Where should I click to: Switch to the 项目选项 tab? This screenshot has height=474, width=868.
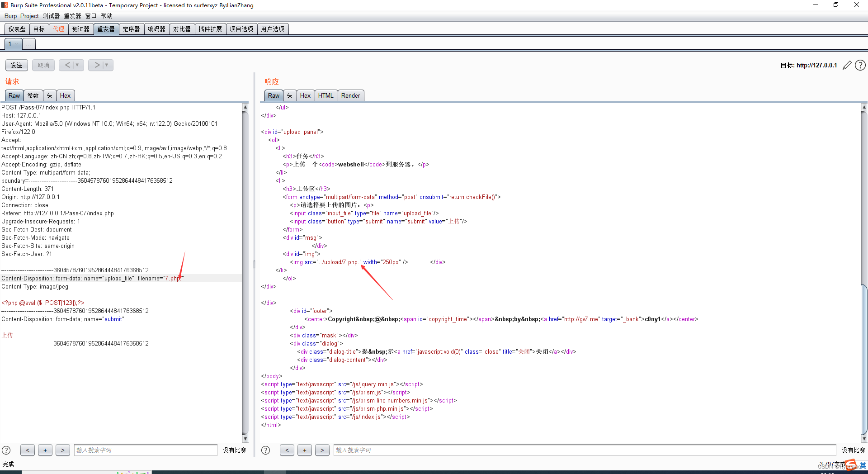click(x=241, y=29)
